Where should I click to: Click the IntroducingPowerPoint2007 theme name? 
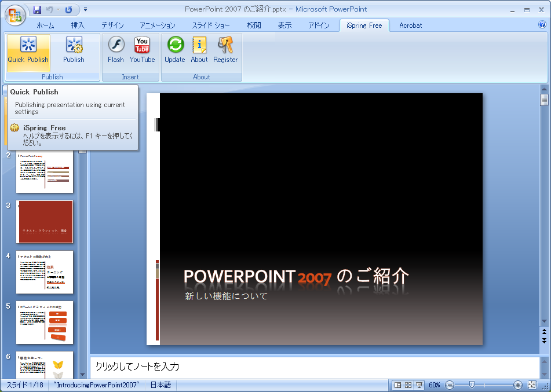coord(96,385)
